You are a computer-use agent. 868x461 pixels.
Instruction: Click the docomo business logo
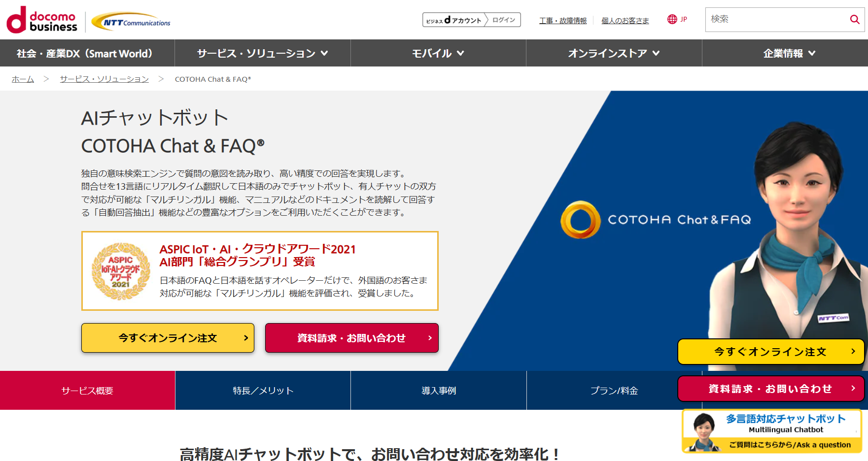coord(42,20)
